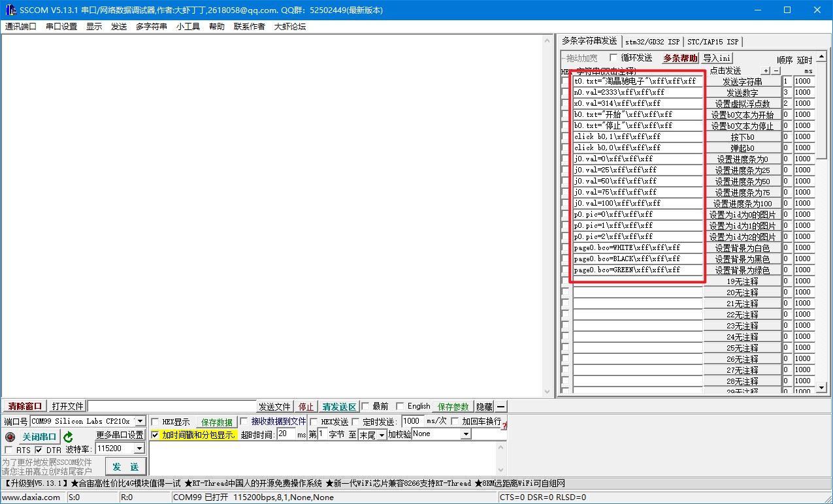Open the 波特率 115200 baud rate dropdown
The height and width of the screenshot is (504, 833).
(x=139, y=449)
